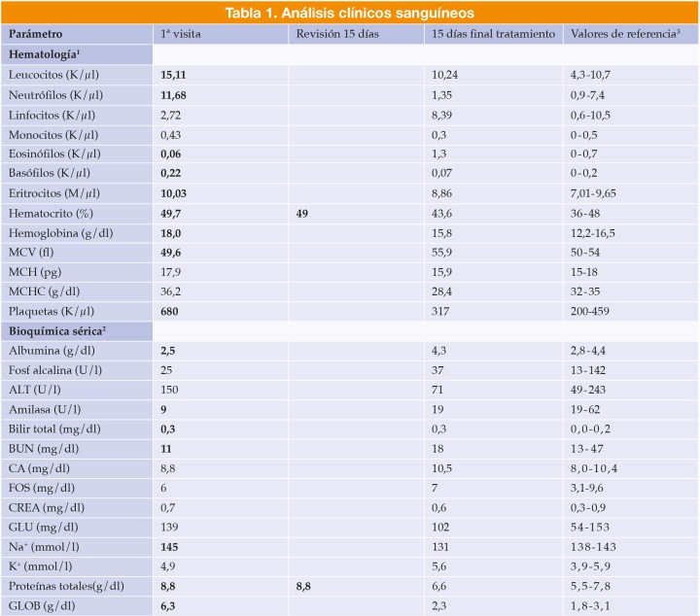Select the Hematocrito 15-day revision value 49

[x=302, y=212]
